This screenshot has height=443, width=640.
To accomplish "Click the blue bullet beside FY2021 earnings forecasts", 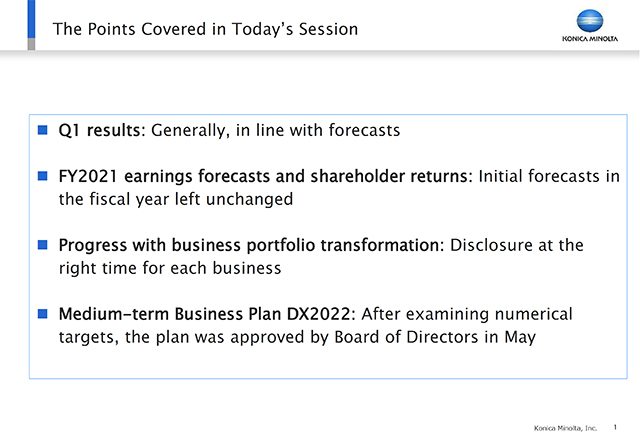I will coord(42,176).
